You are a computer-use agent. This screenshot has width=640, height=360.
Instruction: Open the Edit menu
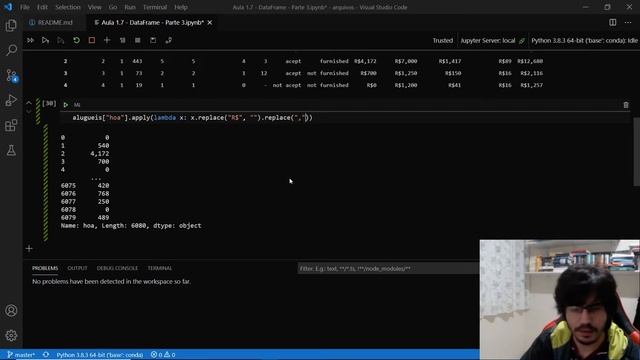(x=42, y=7)
